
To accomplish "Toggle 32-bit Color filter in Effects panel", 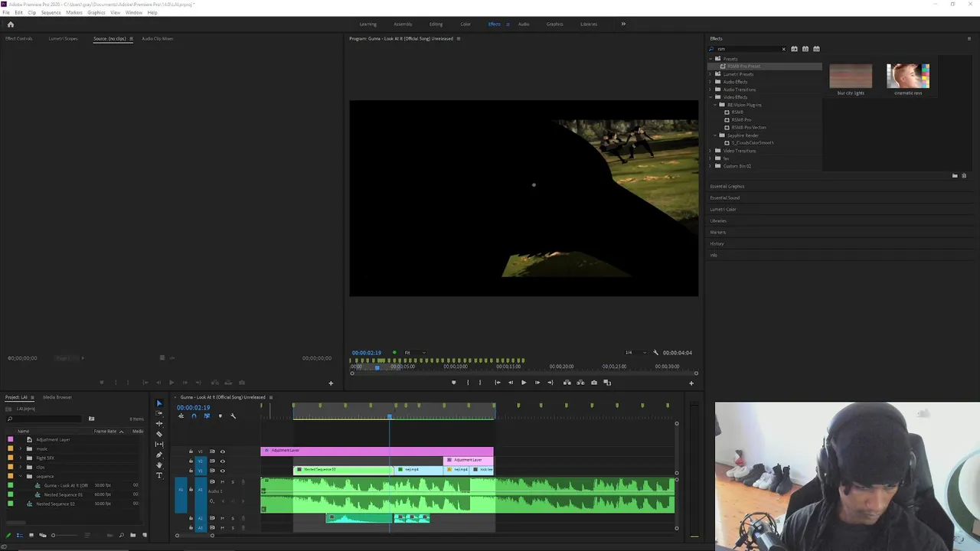I will click(805, 49).
